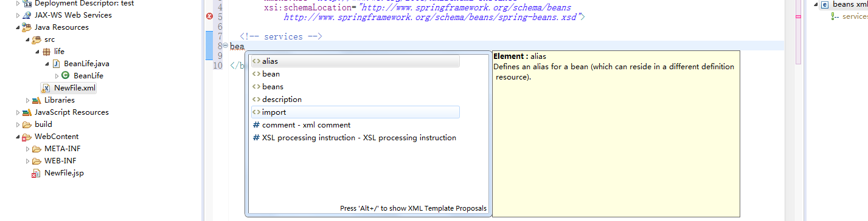868x221 pixels.
Task: Click the WEB-INF folder icon
Action: pos(36,161)
